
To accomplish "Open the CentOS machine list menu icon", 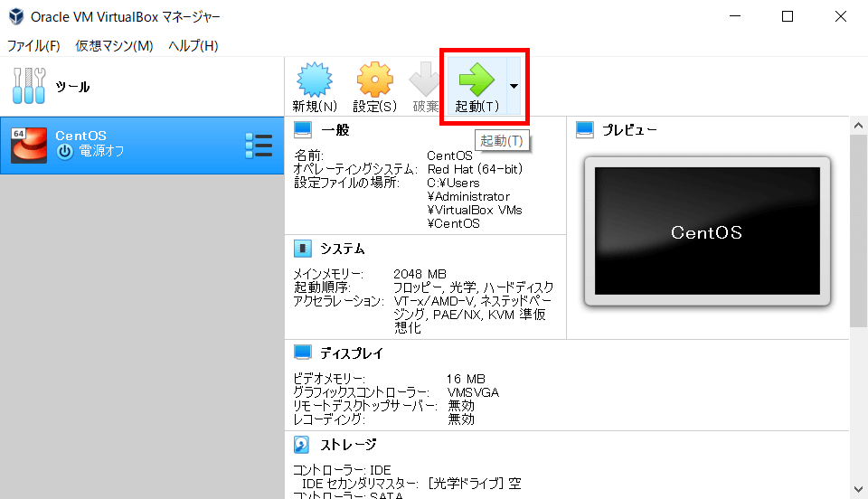I will [259, 146].
